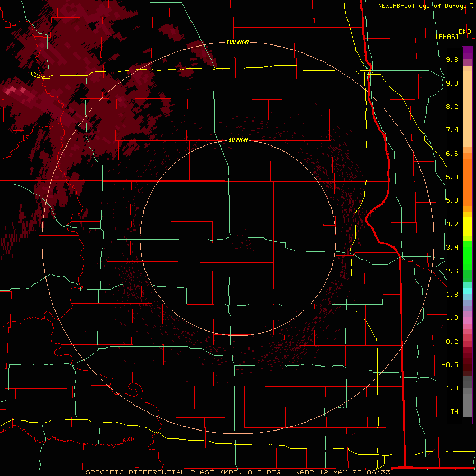The image size is (476, 476).
Task: Click the 100 NMI range ring label
Action: (x=237, y=42)
